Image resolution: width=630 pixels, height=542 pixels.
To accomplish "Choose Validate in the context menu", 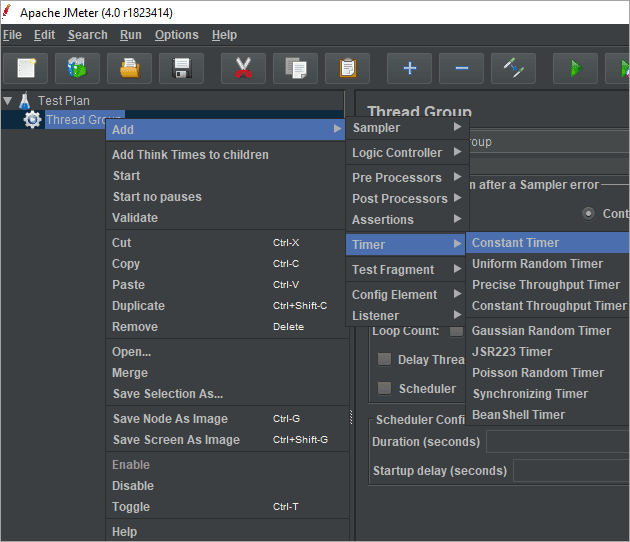I will [227, 217].
